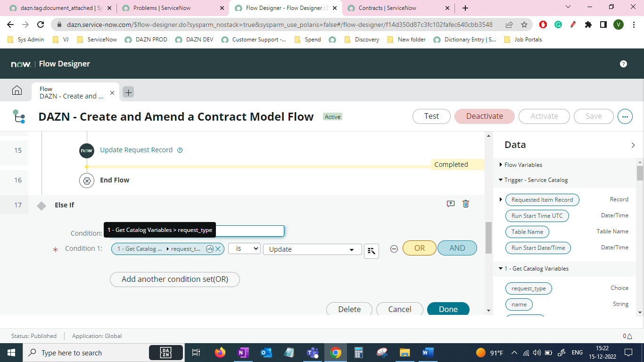Viewport: 644px width, 362px height.
Task: Click the AND condition button
Action: [457, 248]
